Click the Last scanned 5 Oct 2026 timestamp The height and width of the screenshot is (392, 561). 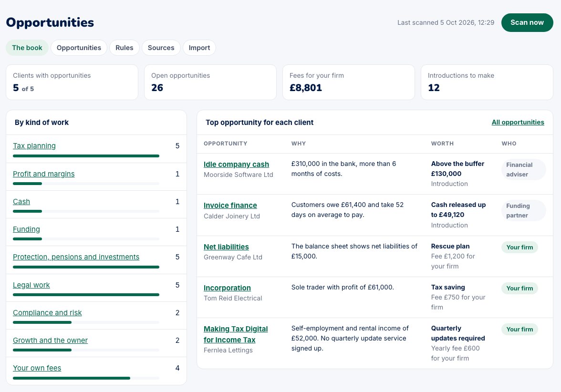tap(446, 22)
